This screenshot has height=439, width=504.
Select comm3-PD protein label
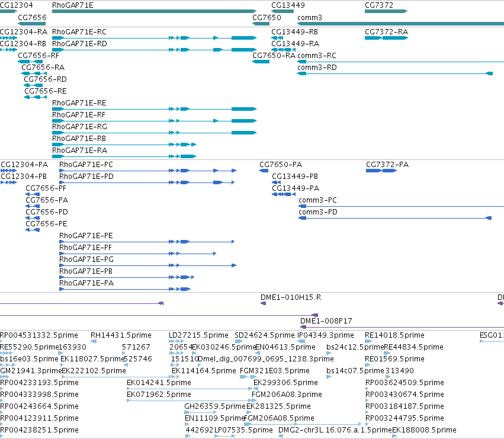318,212
